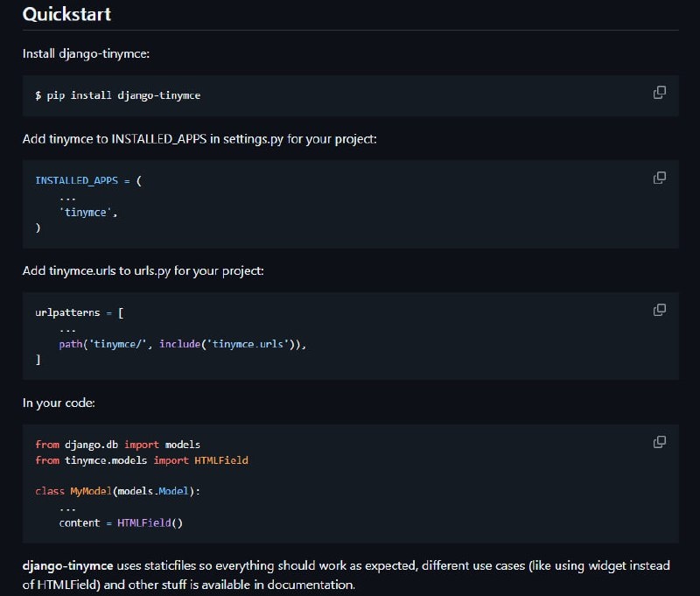Click the 'In your code:' text
This screenshot has width=700, height=596.
(58, 403)
